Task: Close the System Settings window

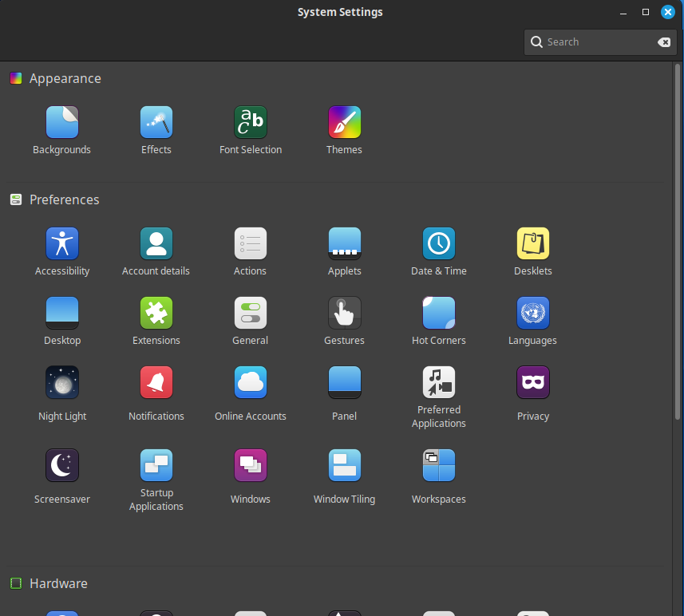Action: coord(668,12)
